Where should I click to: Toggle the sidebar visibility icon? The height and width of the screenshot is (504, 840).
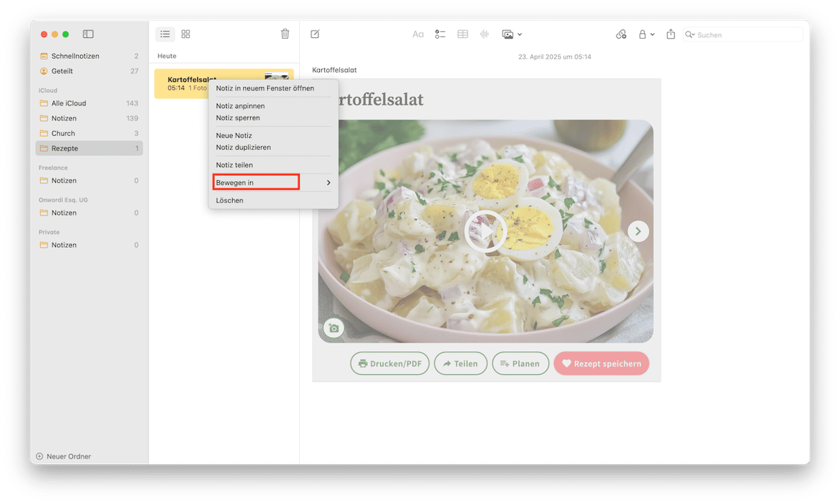pyautogui.click(x=88, y=34)
